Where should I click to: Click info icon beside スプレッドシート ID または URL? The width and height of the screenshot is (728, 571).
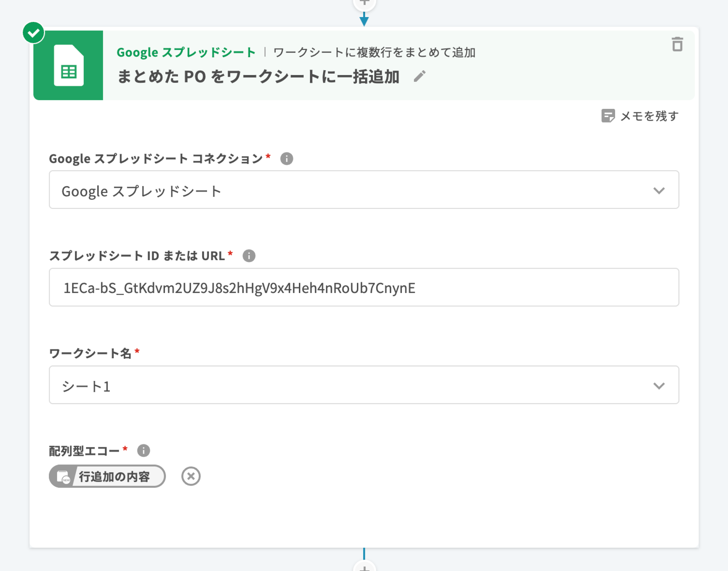tap(249, 256)
